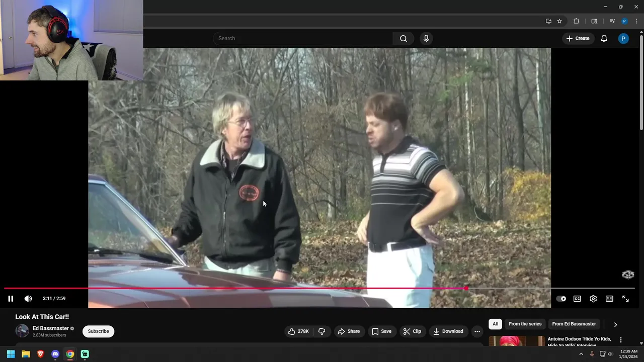The width and height of the screenshot is (644, 362).
Task: Select the All filter chip
Action: coord(495,324)
